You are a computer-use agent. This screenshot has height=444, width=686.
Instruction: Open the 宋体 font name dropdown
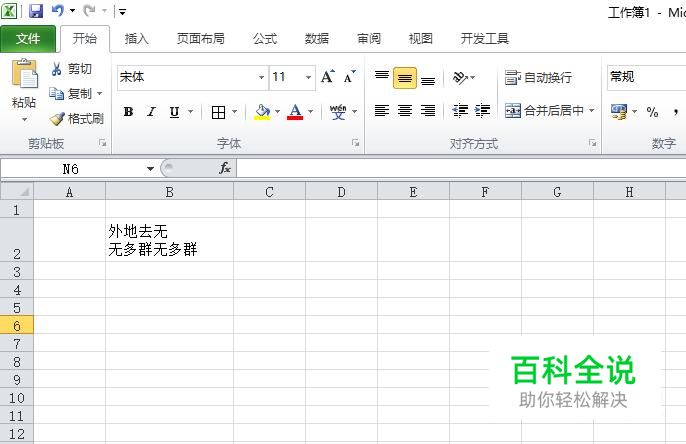point(261,77)
